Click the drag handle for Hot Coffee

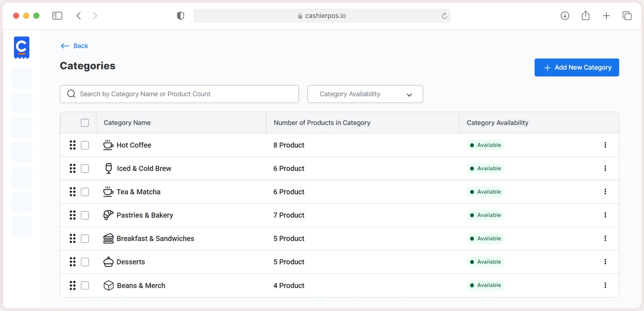(72, 145)
